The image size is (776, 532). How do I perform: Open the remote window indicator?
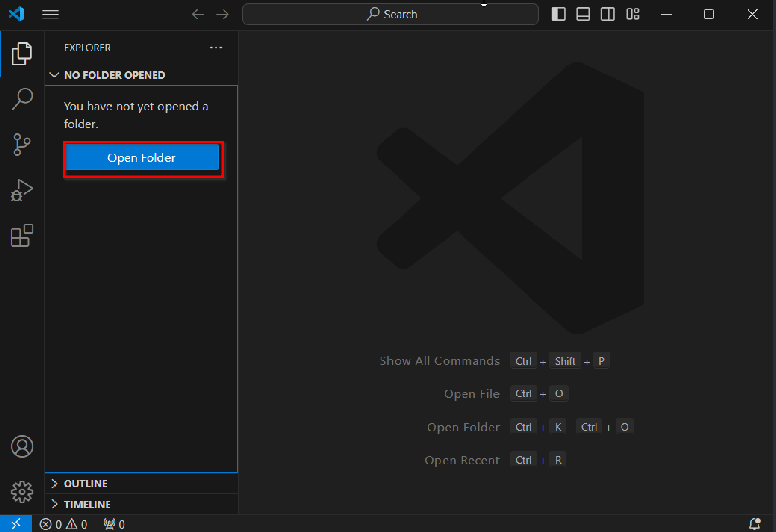pos(16,524)
